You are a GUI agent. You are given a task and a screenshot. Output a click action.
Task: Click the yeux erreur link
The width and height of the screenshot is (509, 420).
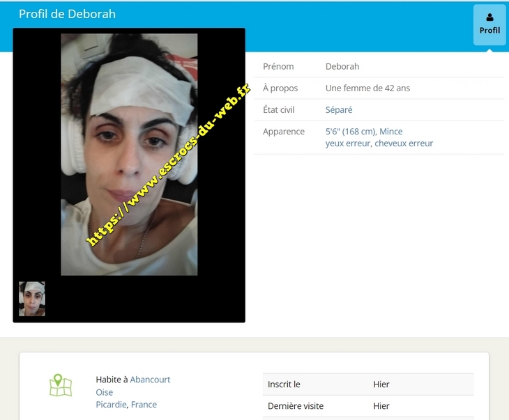347,143
